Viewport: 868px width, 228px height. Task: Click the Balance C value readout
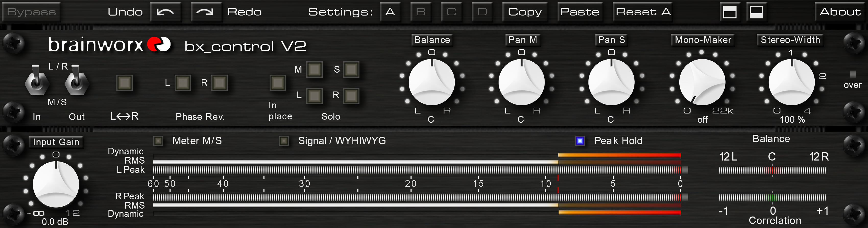coord(431,119)
